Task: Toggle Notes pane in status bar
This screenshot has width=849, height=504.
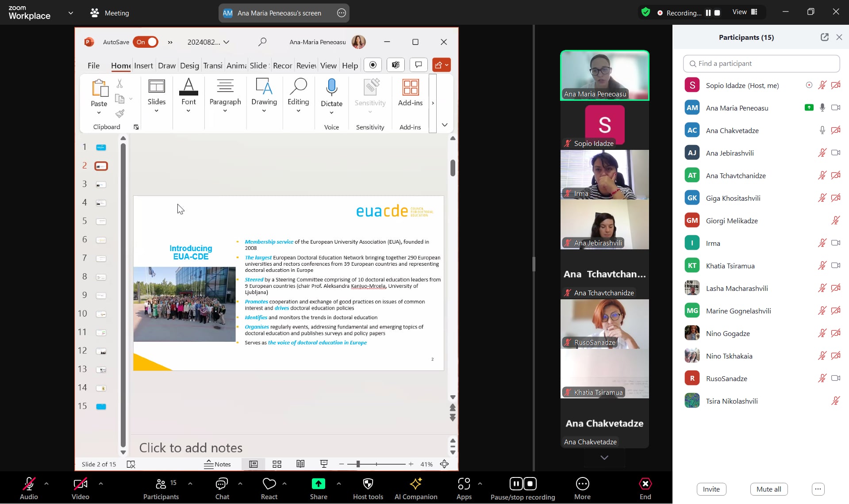Action: [x=217, y=464]
